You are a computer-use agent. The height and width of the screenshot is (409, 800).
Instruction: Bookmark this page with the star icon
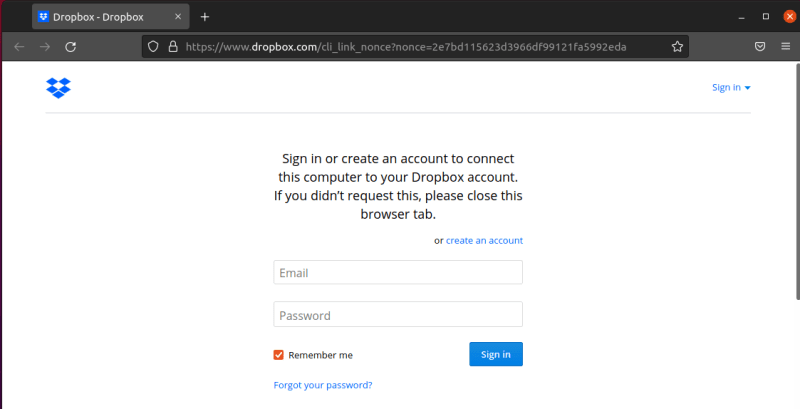click(x=677, y=46)
